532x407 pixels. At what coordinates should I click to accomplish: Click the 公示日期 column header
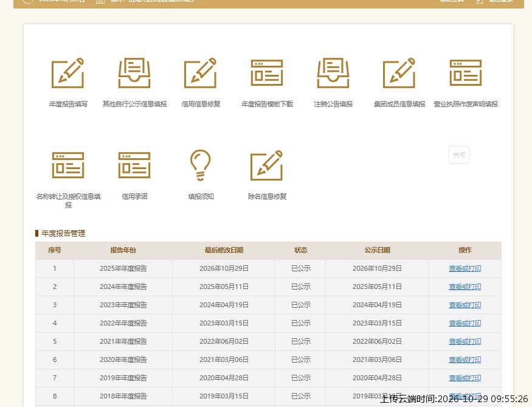tap(378, 250)
